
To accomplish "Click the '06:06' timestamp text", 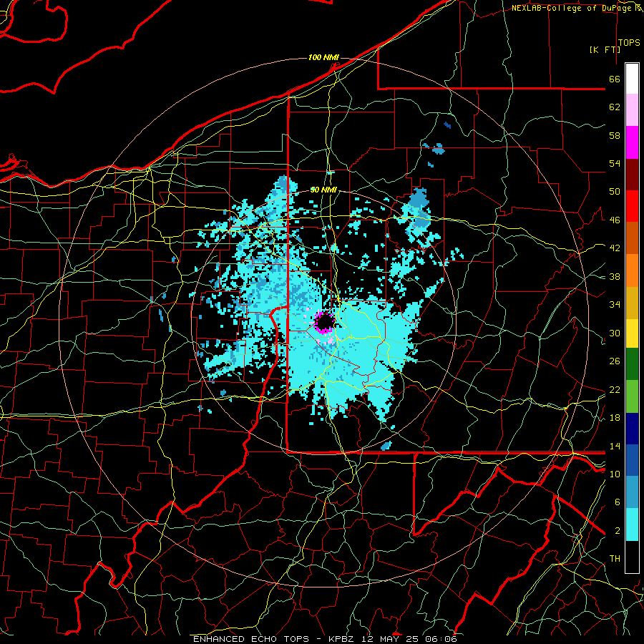I will coord(441,639).
